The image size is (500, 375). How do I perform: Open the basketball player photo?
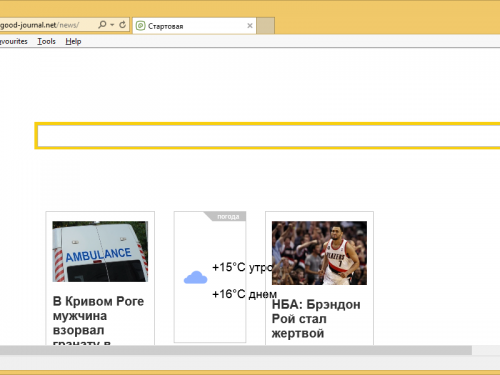click(319, 253)
